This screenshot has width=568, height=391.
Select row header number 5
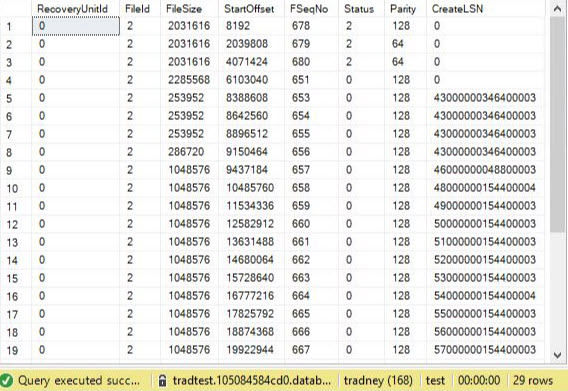9,99
